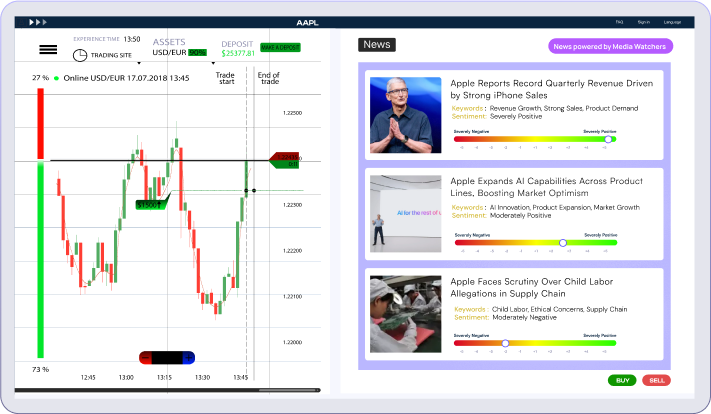Viewport: 711px width, 414px height.
Task: Click the 1.22000 price axis label
Action: point(292,342)
